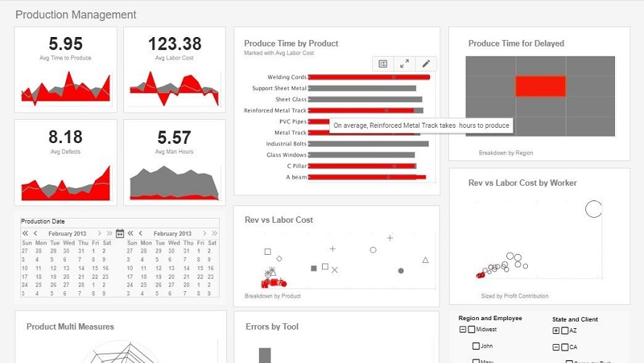
Task: Click the Production Management title
Action: pyautogui.click(x=76, y=15)
